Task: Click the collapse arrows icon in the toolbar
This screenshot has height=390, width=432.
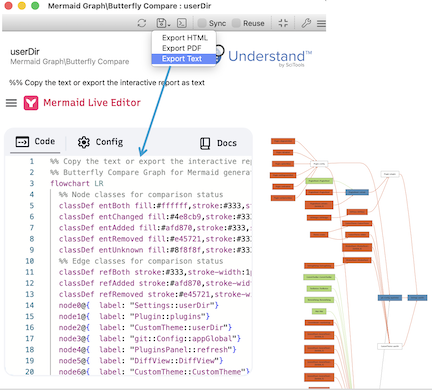Action: point(283,23)
